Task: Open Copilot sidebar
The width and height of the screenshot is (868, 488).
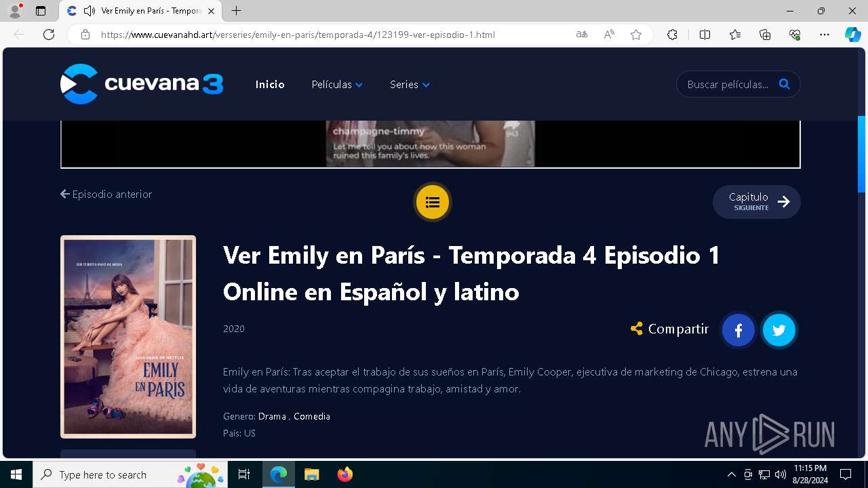Action: 853,35
